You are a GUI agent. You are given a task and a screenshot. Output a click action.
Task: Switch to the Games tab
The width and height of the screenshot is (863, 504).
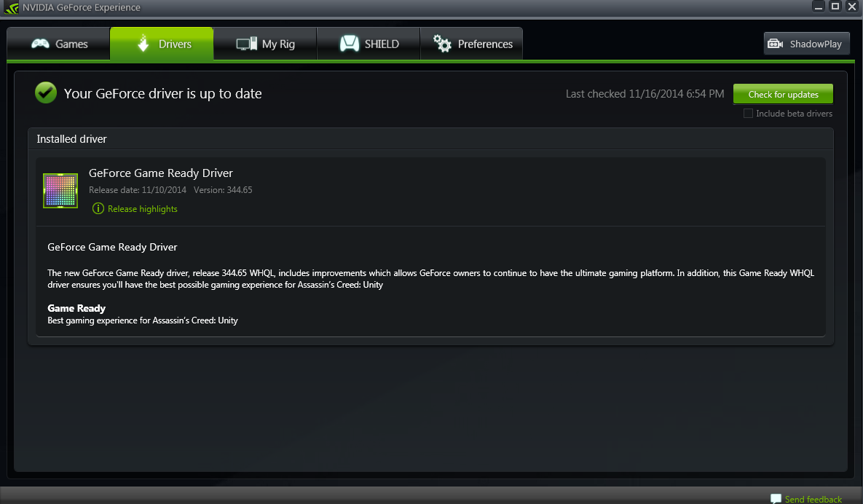pos(58,44)
